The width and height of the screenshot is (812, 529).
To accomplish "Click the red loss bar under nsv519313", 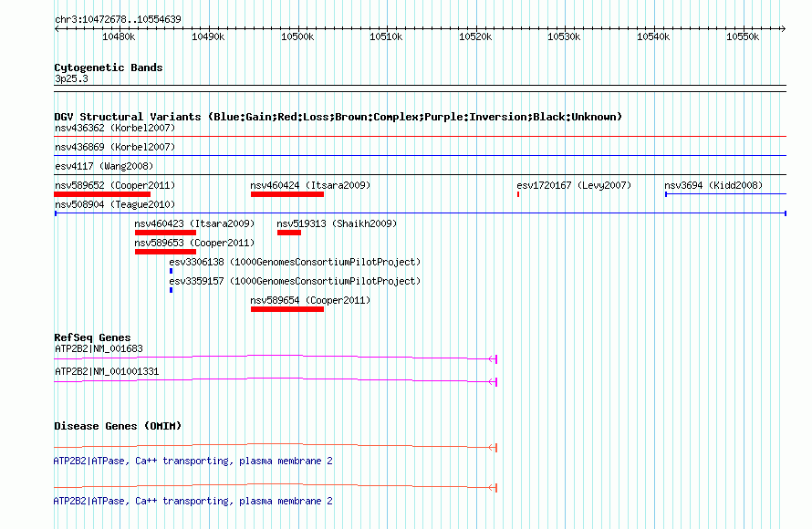I will (289, 233).
